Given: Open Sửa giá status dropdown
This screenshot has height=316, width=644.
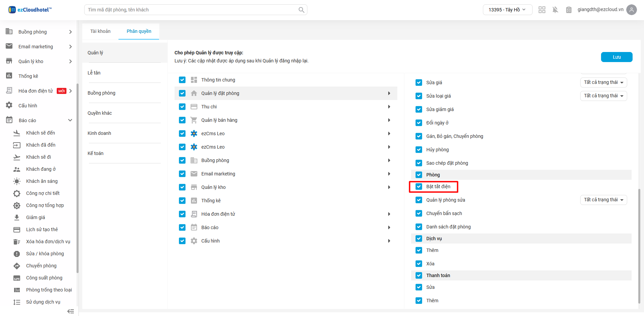Looking at the screenshot, I should click(x=603, y=83).
